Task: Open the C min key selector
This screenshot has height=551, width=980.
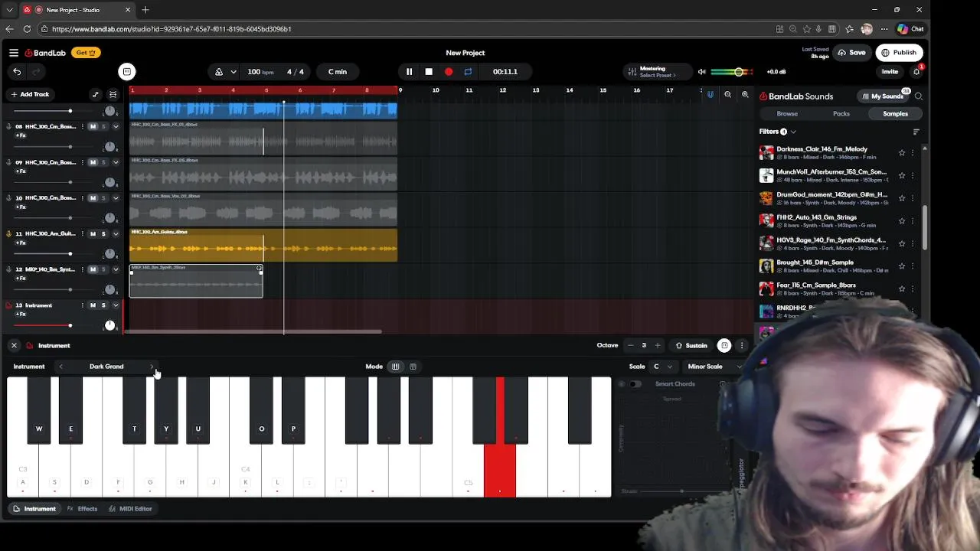Action: pyautogui.click(x=338, y=72)
